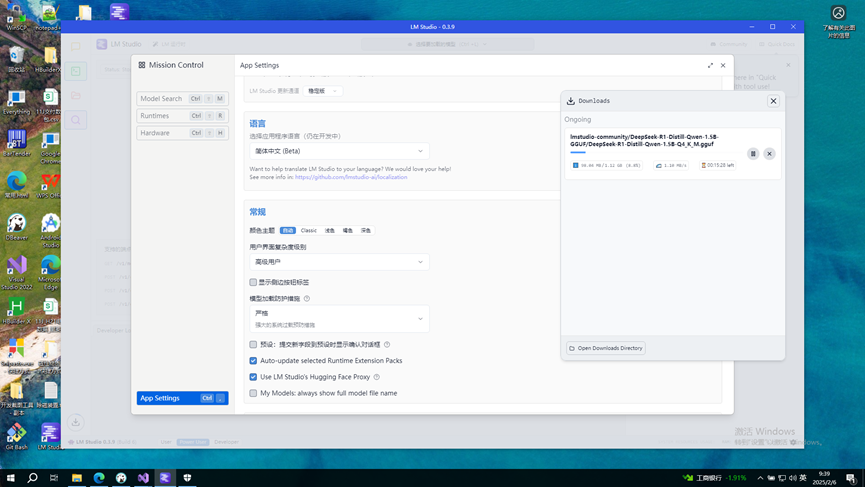This screenshot has height=487, width=865.
Task: Go to Runtimes in Mission Control
Action: [183, 116]
